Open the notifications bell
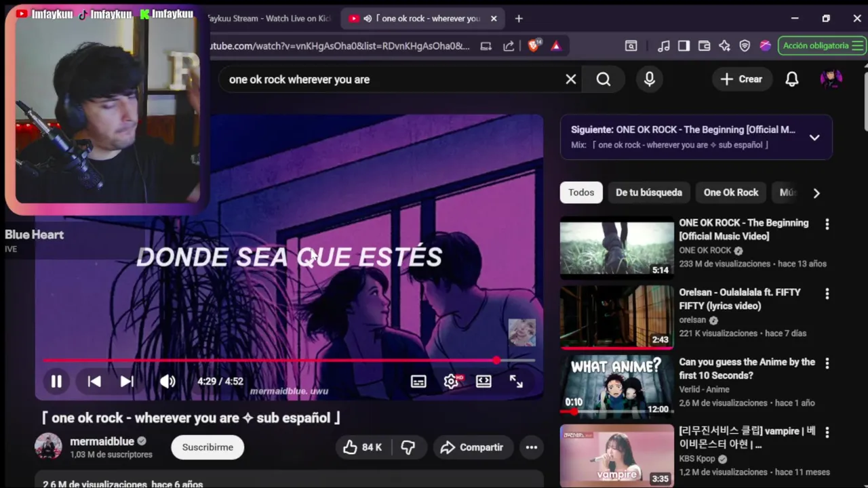This screenshot has height=488, width=868. point(792,79)
